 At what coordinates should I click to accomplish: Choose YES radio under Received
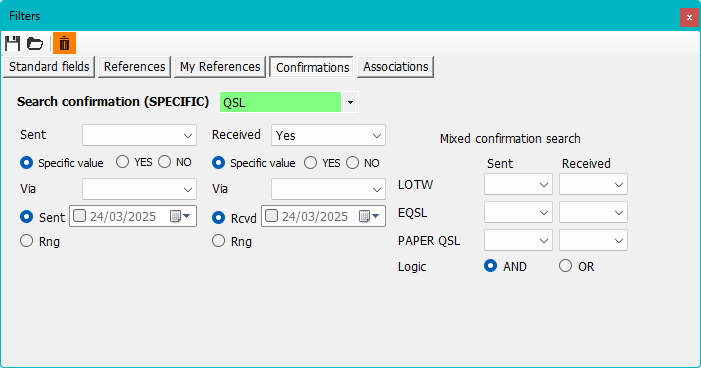click(x=310, y=163)
